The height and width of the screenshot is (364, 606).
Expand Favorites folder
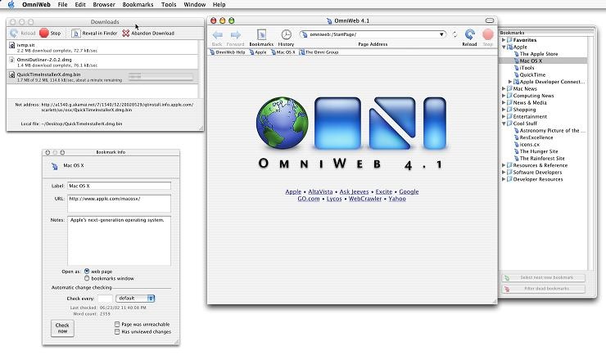click(504, 40)
